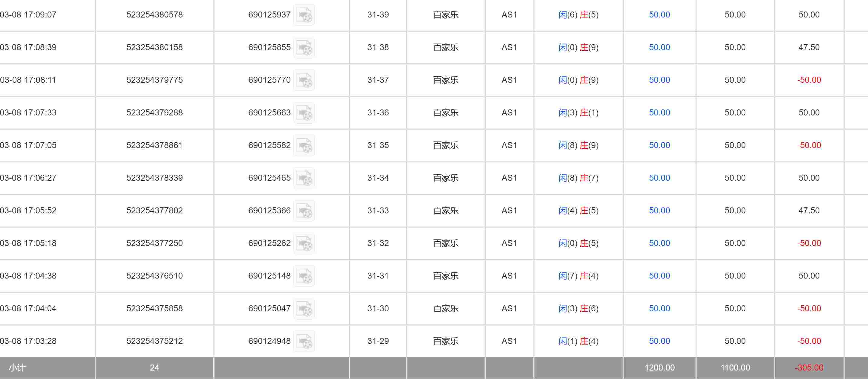Screen dimensions: 868x379
Task: Click the 小计 subtotal label
Action: click(x=17, y=368)
